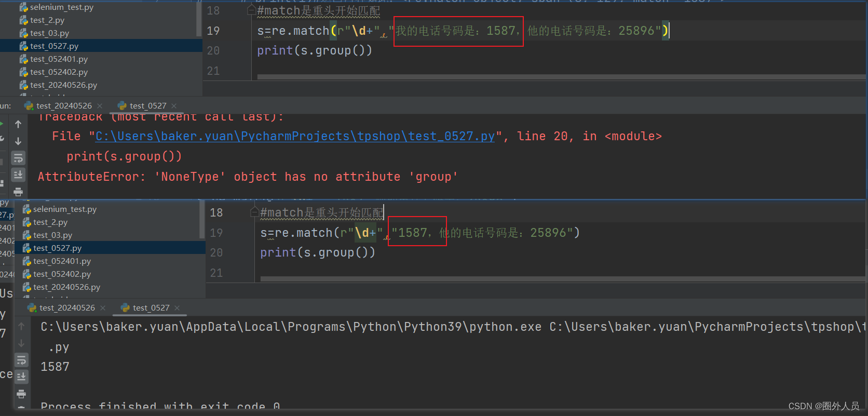Click line number 19 in the failing editor gutter
The width and height of the screenshot is (868, 416).
click(213, 31)
